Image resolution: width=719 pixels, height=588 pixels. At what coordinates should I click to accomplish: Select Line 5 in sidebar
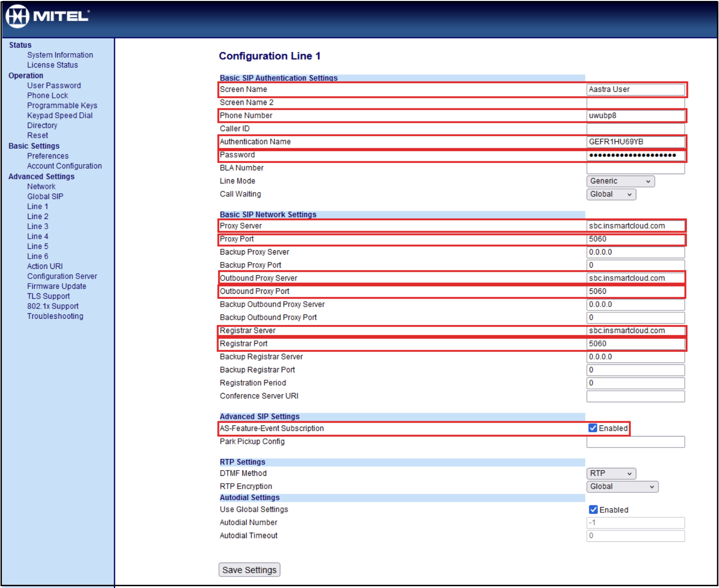pyautogui.click(x=37, y=246)
